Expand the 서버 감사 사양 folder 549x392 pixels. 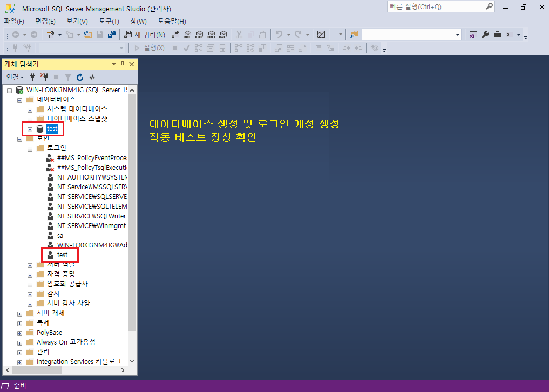pyautogui.click(x=30, y=304)
